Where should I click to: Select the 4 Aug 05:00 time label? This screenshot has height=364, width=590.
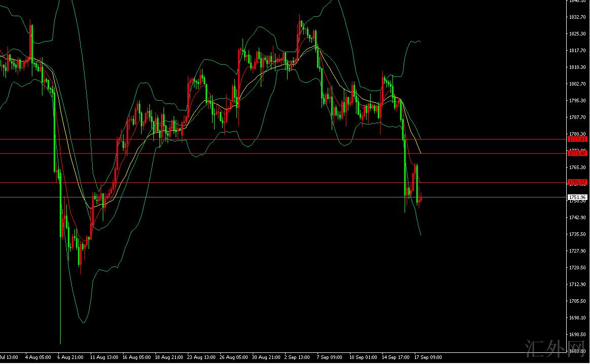(x=38, y=357)
